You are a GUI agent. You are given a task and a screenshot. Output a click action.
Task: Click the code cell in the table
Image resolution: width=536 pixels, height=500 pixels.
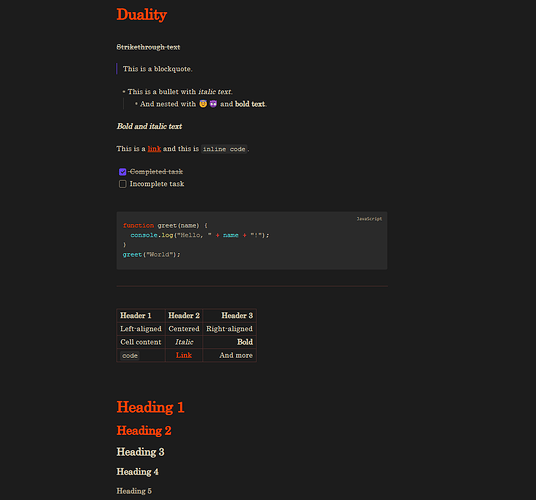click(x=130, y=355)
